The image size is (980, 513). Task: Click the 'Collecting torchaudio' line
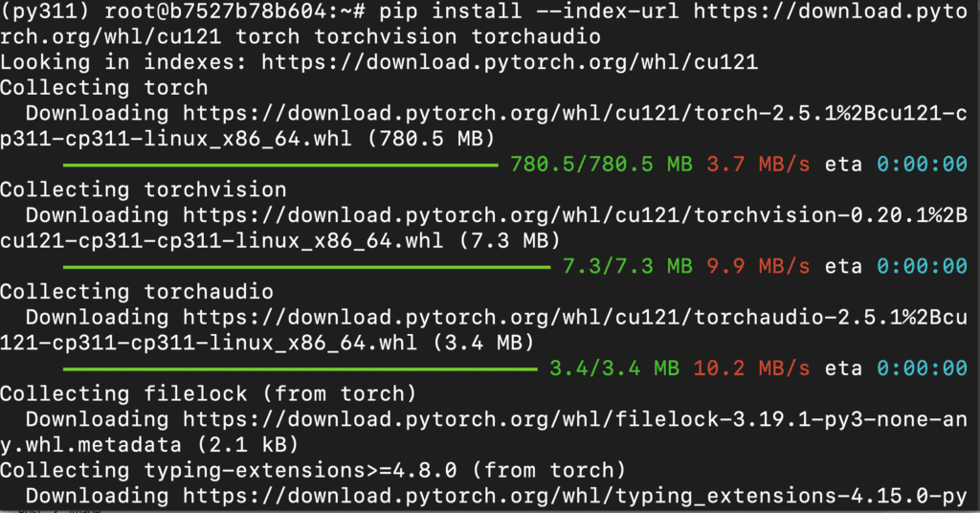pos(137,292)
